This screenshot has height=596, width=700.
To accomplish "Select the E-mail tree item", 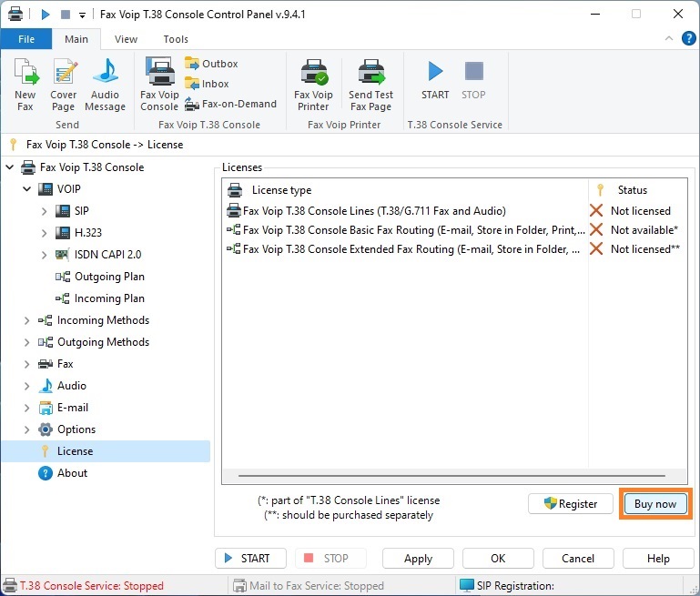I will [64, 408].
